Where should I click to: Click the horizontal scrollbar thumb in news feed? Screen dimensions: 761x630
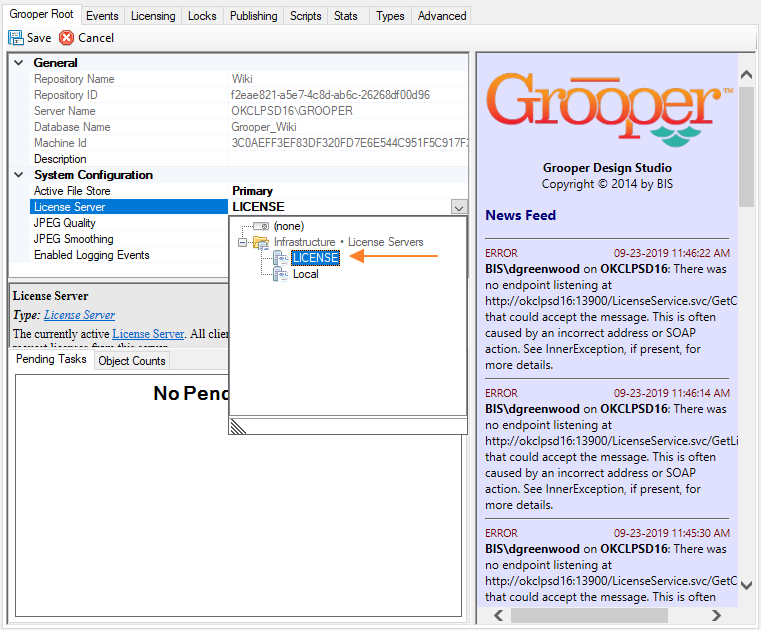point(589,615)
